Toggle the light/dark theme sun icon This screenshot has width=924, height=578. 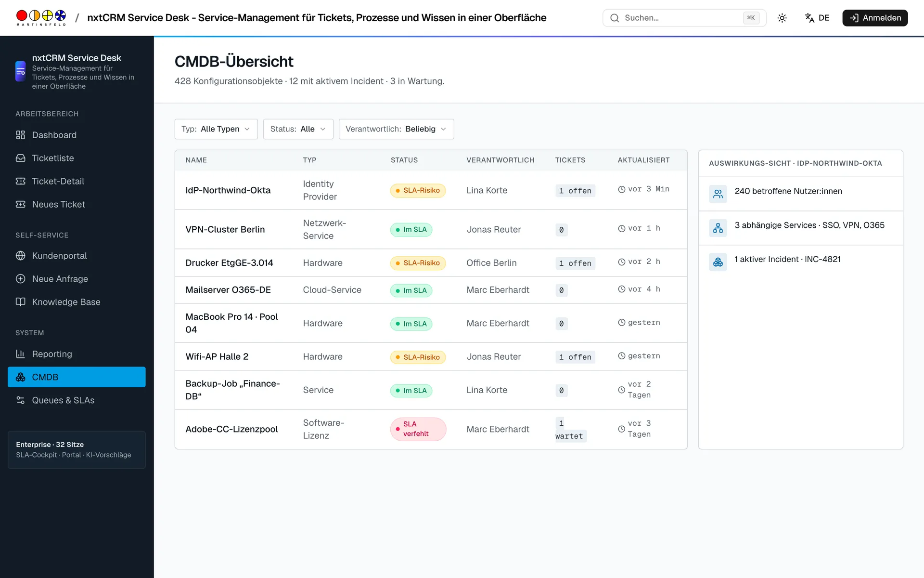point(782,18)
